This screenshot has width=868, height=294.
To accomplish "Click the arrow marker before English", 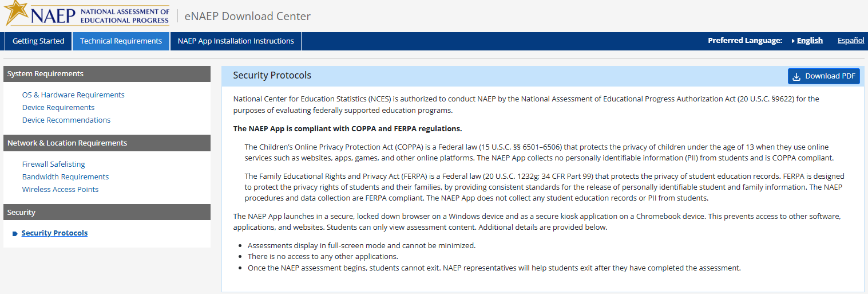I will coord(793,41).
